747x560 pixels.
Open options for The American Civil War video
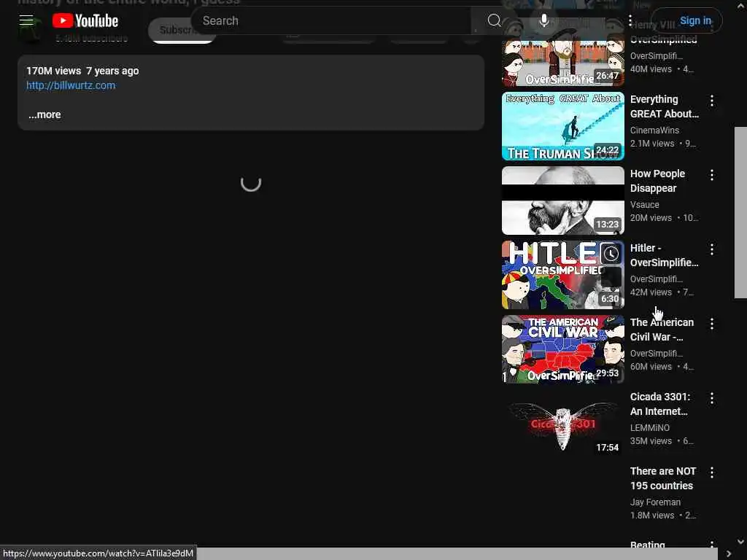coord(712,324)
